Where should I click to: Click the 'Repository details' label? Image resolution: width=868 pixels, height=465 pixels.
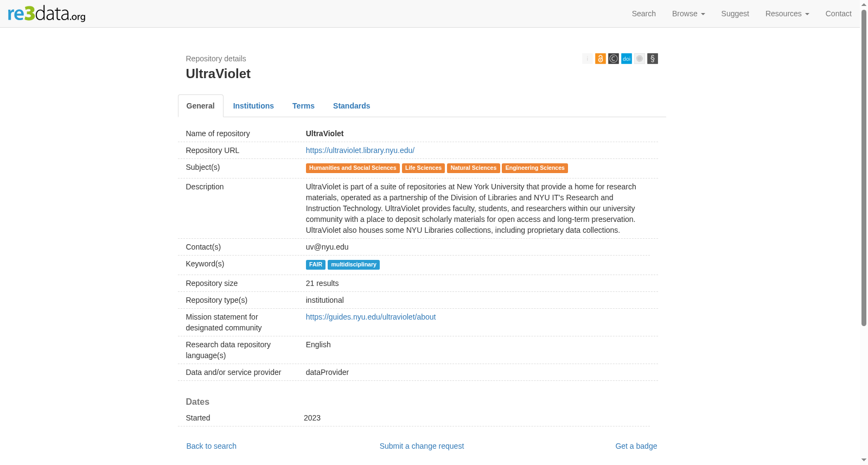click(216, 59)
